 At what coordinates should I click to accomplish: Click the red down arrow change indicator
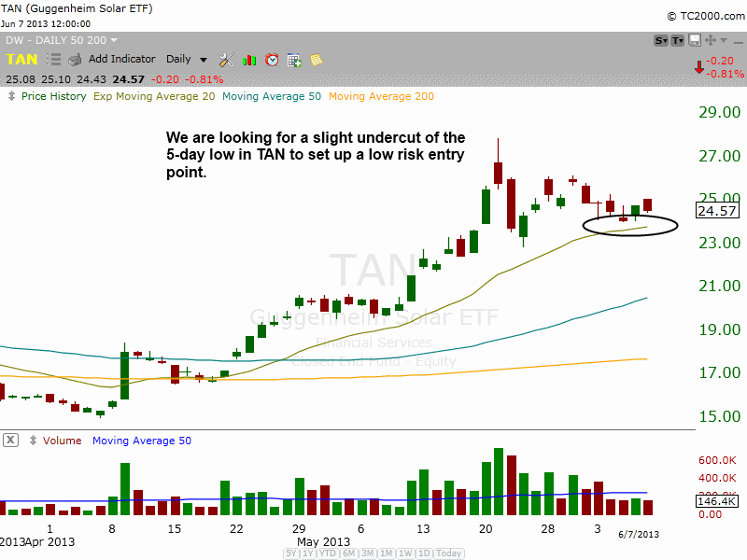click(698, 67)
